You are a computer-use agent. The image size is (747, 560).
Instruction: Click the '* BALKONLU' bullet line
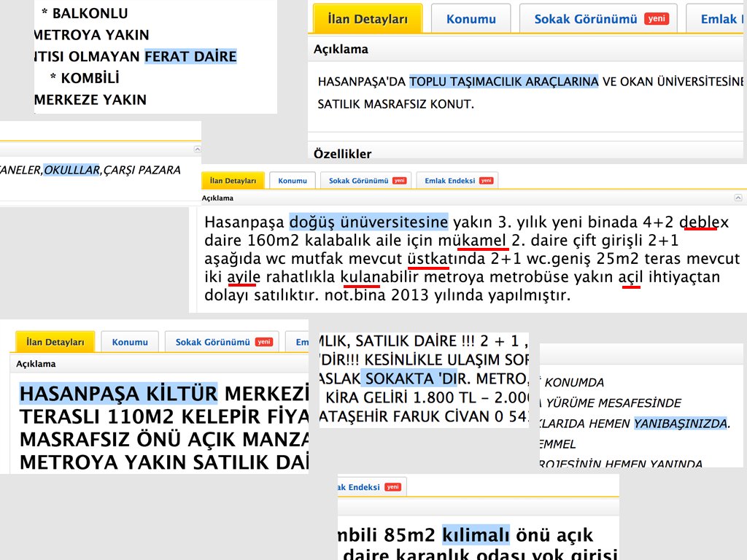pyautogui.click(x=85, y=13)
